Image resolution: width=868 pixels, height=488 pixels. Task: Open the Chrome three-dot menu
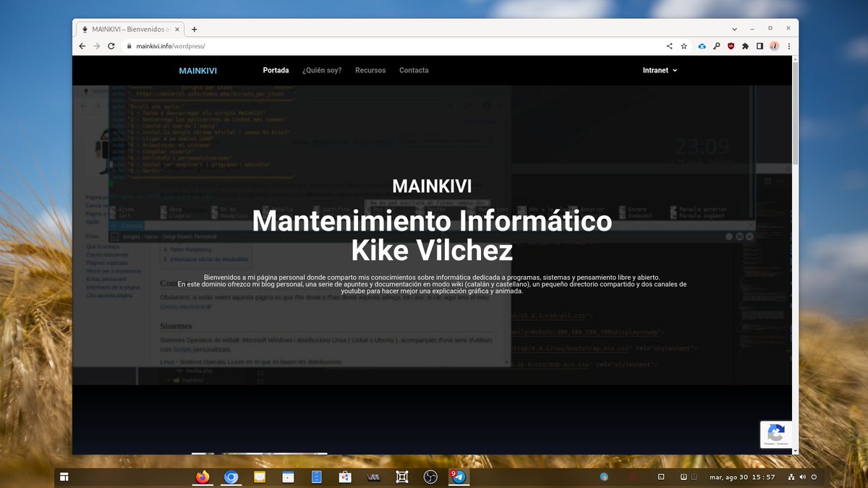click(788, 46)
